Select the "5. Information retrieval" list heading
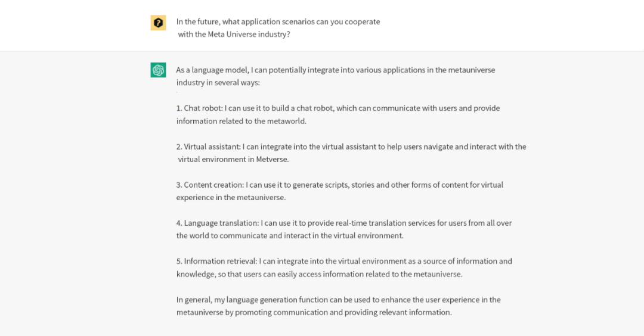Viewport: 644px width, 336px height. coord(217,261)
